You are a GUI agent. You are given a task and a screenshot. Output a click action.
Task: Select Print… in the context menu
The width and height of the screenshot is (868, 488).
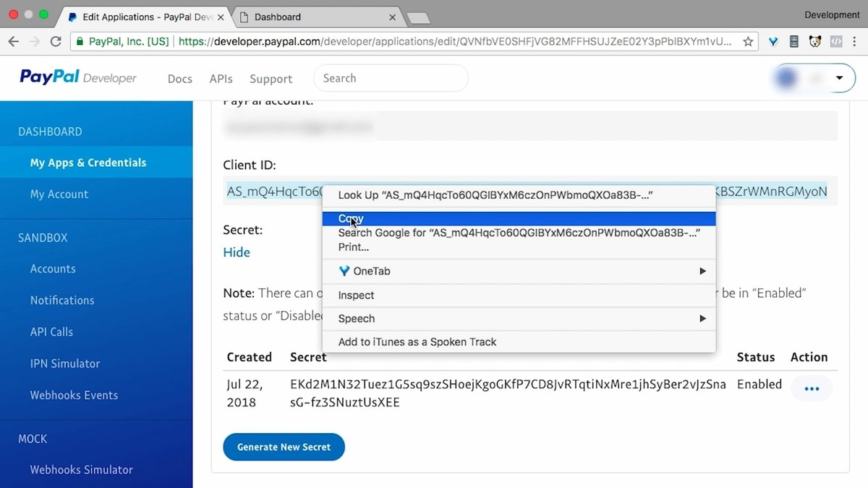pyautogui.click(x=519, y=247)
